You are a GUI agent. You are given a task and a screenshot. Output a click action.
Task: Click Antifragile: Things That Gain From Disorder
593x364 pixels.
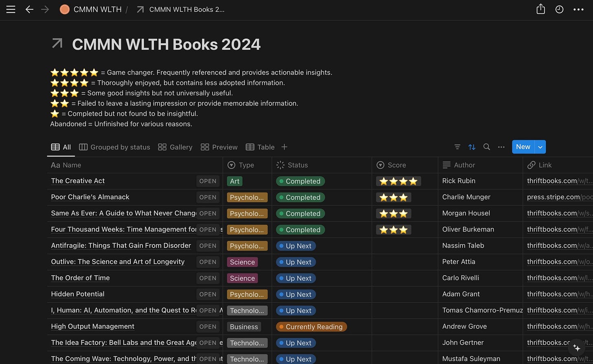pyautogui.click(x=121, y=246)
